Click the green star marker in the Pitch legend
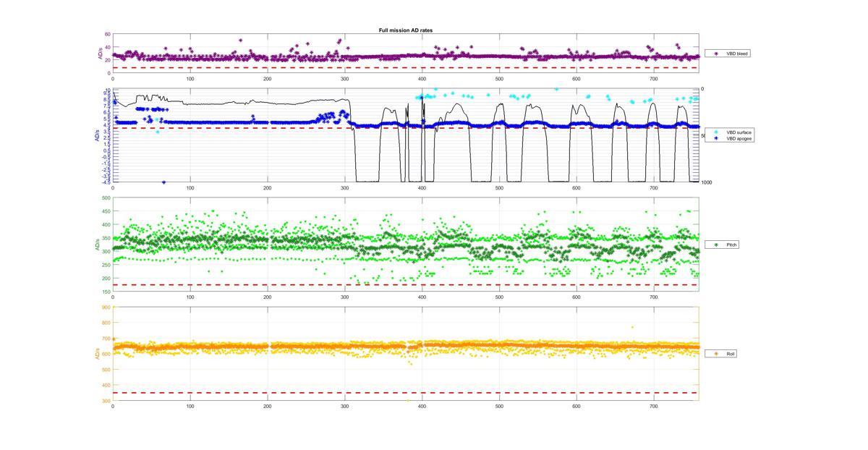The height and width of the screenshot is (450, 868). [x=716, y=245]
